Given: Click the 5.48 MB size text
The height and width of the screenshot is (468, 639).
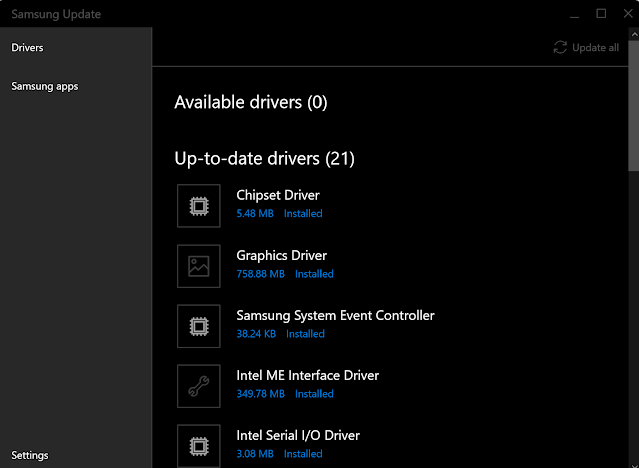Looking at the screenshot, I should 255,214.
